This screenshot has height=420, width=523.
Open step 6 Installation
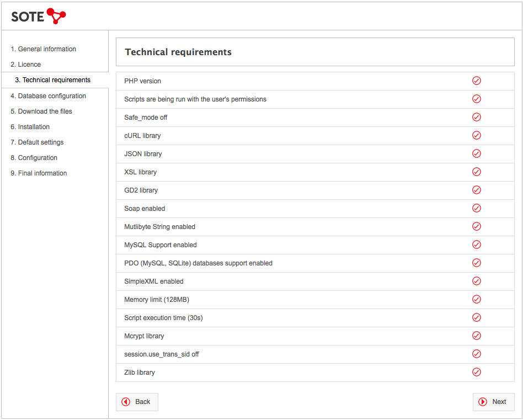(x=30, y=127)
